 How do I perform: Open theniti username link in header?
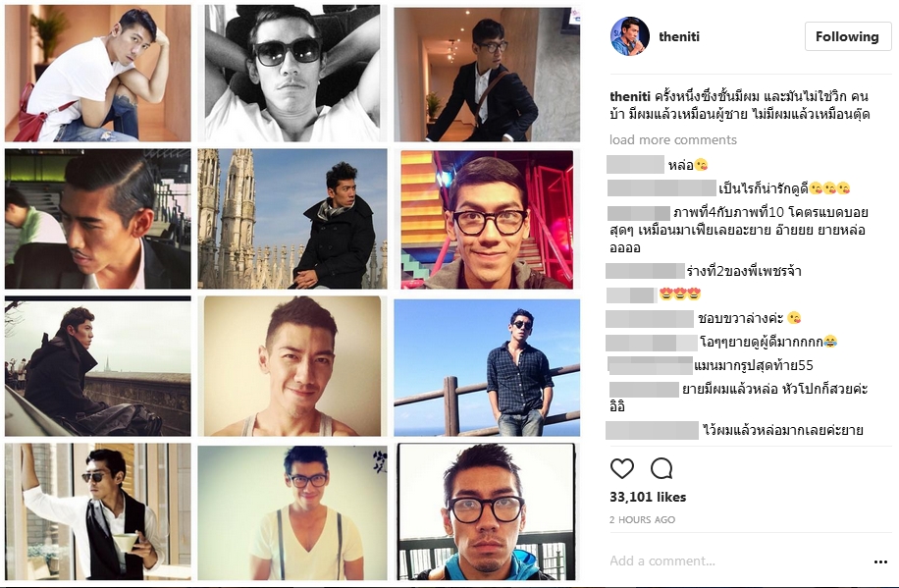(x=679, y=36)
